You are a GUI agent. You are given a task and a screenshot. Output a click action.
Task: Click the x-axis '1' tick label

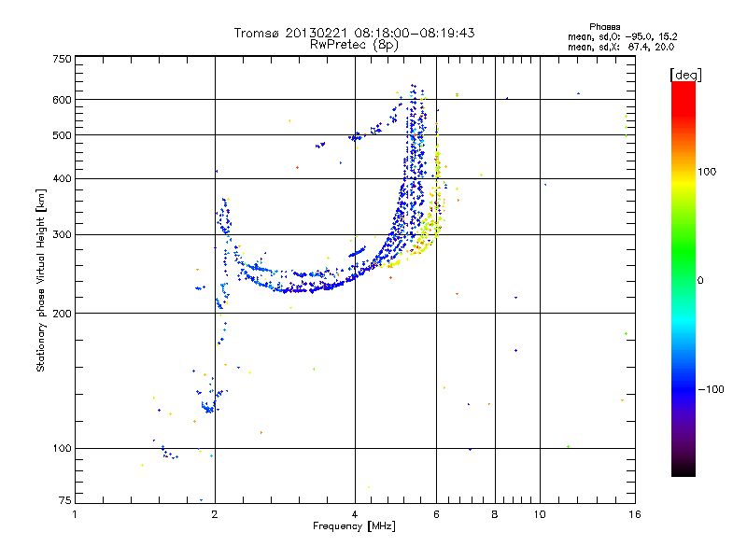[75, 514]
